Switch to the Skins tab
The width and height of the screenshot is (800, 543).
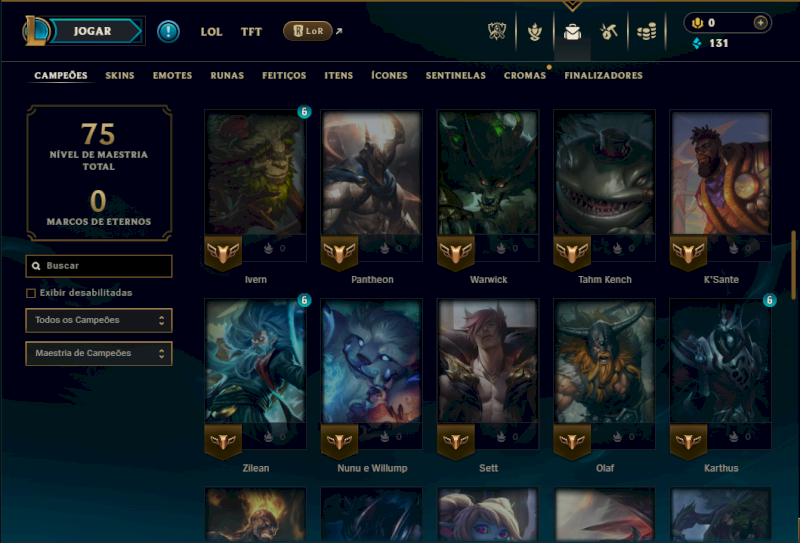tap(120, 76)
